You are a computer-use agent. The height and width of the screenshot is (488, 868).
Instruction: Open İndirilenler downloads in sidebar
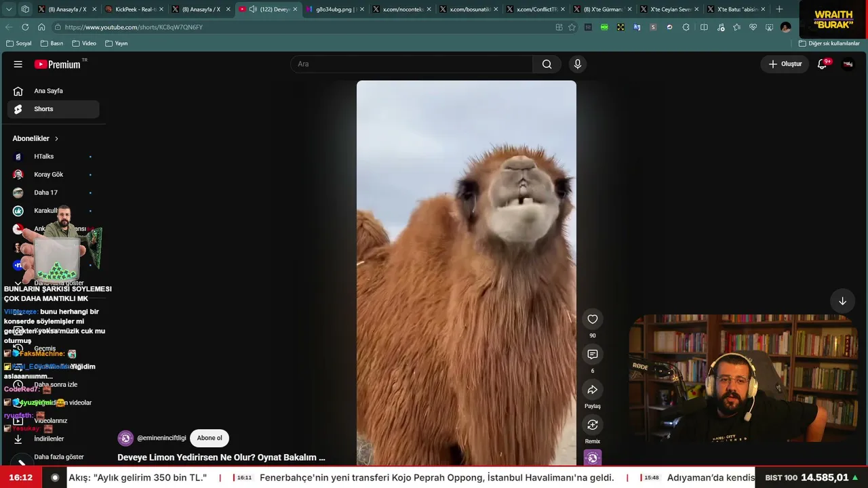click(53, 439)
